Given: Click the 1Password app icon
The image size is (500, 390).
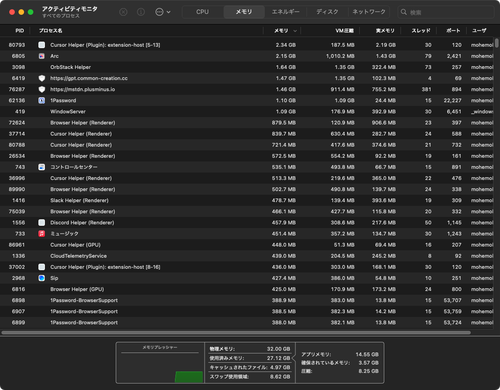Looking at the screenshot, I should point(42,100).
